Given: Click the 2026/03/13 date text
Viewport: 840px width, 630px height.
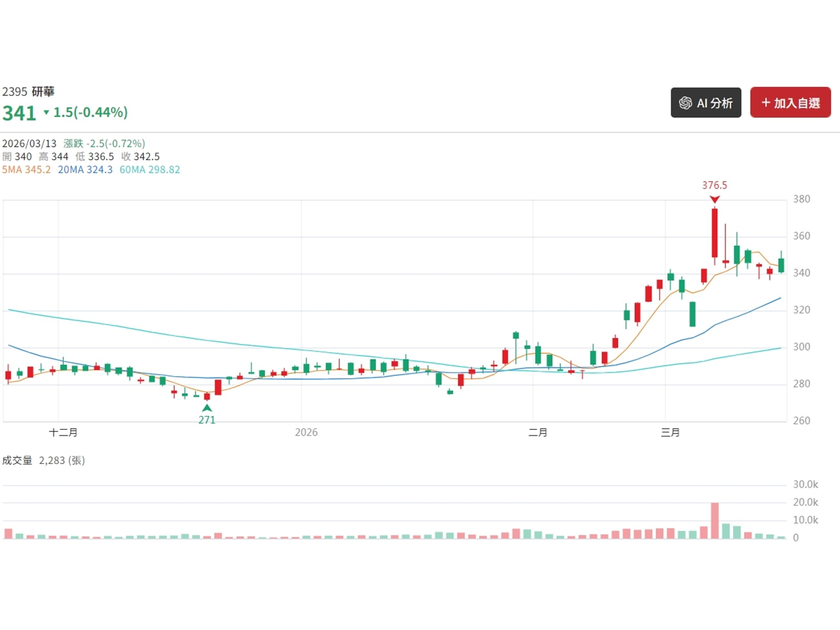Looking at the screenshot, I should (x=29, y=143).
